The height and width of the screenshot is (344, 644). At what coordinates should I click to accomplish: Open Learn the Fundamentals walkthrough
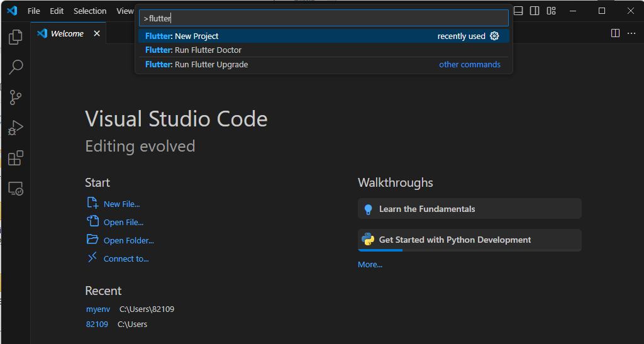(469, 209)
